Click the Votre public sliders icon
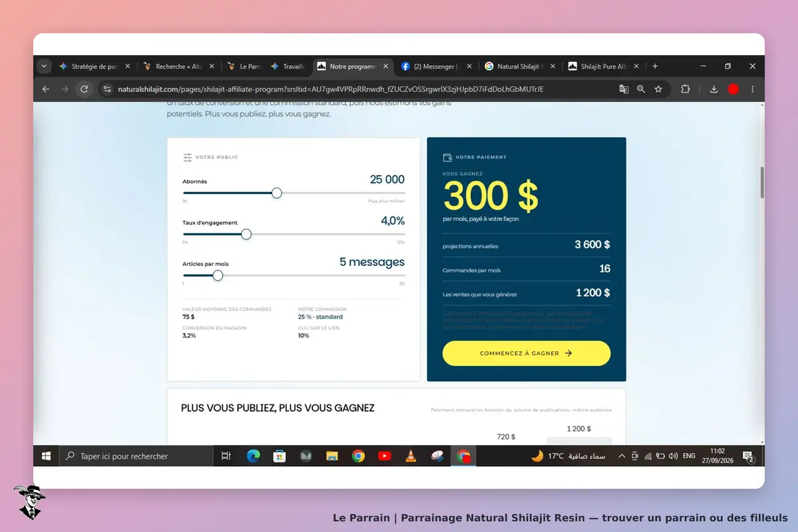 [188, 158]
